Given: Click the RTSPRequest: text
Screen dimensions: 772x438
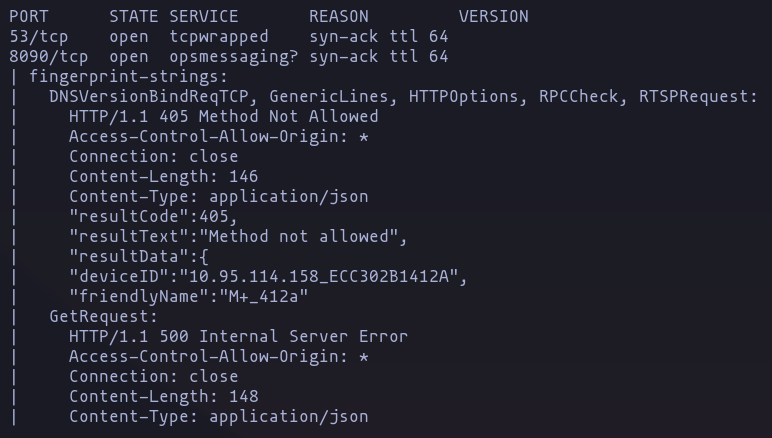Looking at the screenshot, I should (x=698, y=97).
